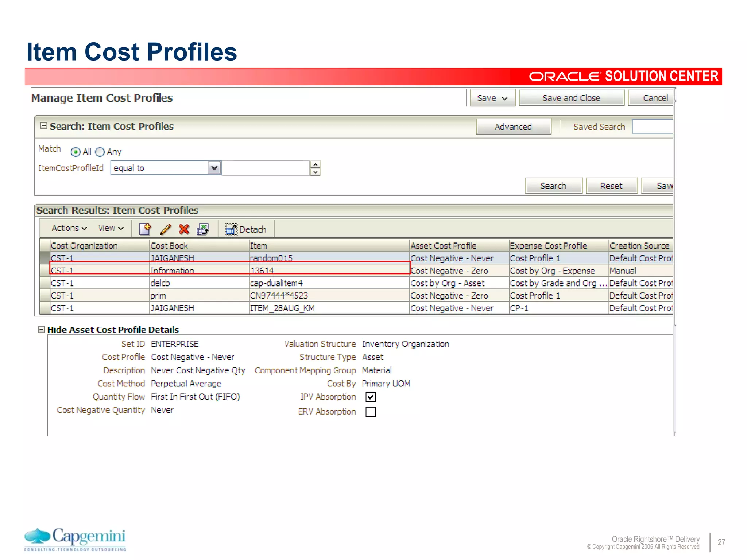Open the Saved Search dropdown field
The image size is (747, 560).
coord(653,127)
